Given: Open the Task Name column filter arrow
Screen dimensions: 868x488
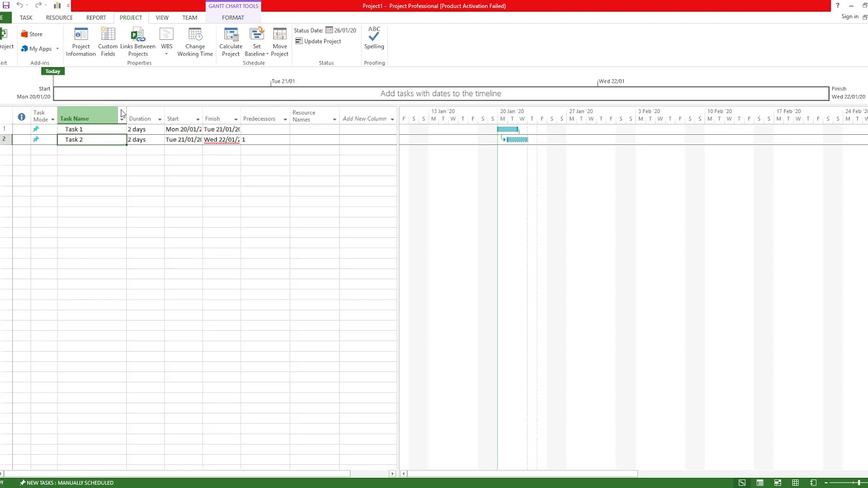Looking at the screenshot, I should 122,120.
